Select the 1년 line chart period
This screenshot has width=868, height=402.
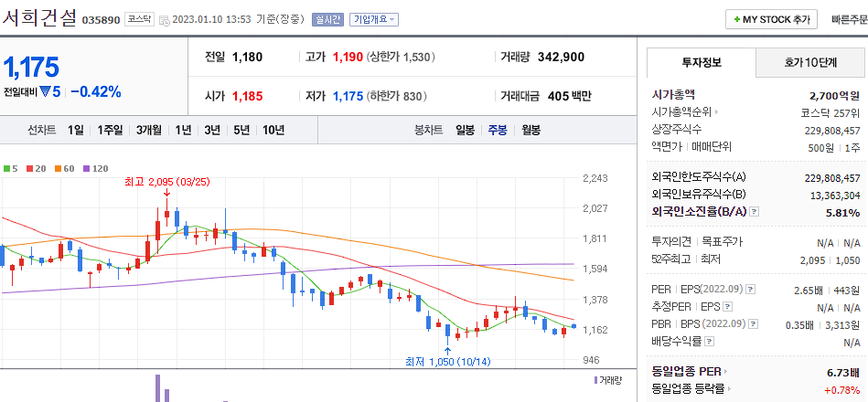click(183, 131)
